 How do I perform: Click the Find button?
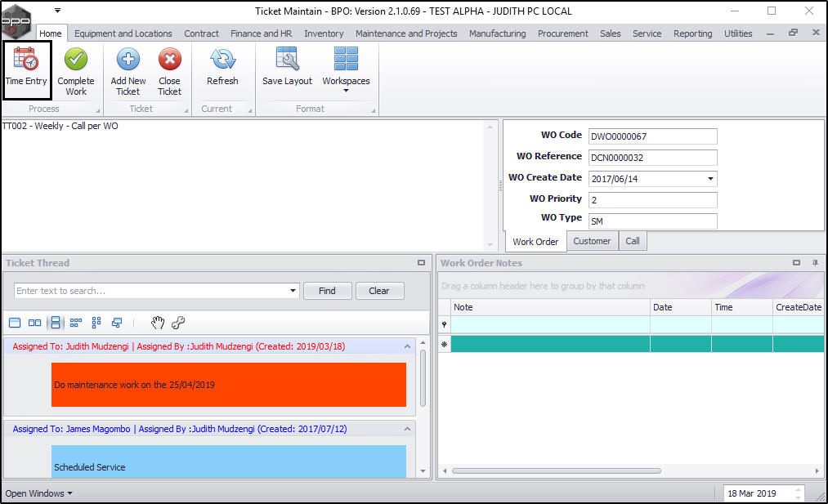[328, 291]
